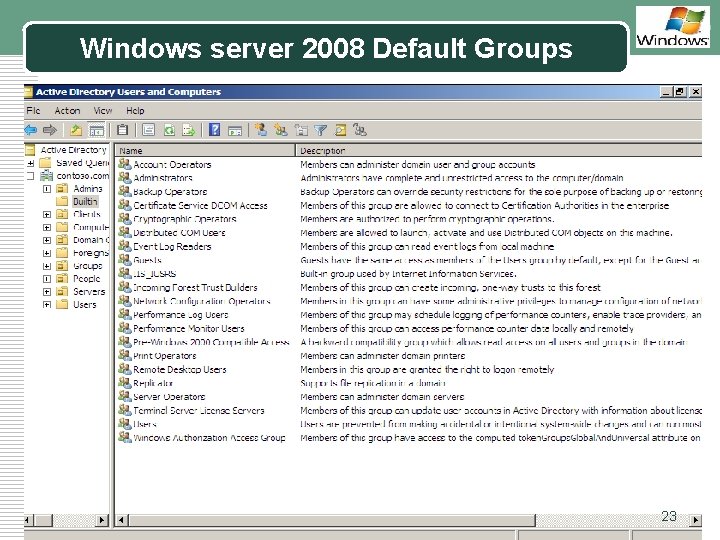The image size is (720, 540).
Task: Sort by the Description column header
Action: pyautogui.click(x=499, y=151)
